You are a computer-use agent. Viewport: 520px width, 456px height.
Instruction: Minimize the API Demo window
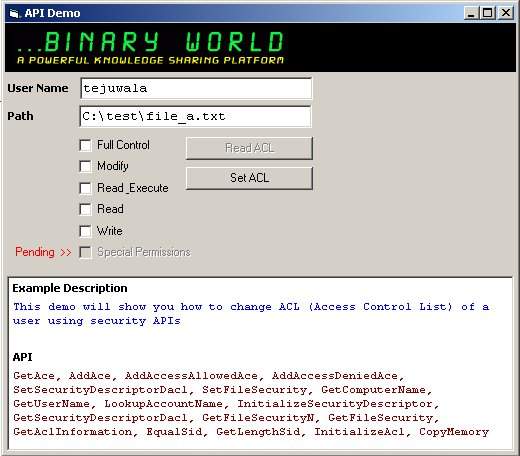pos(471,13)
